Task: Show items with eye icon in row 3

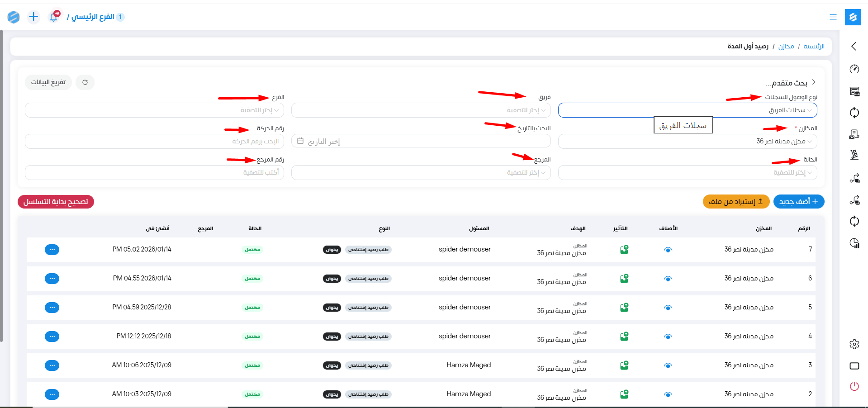Action: tap(668, 365)
